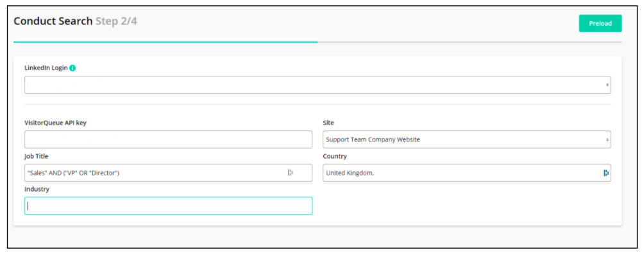Open the LinkedIn Login dropdown field
The width and height of the screenshot is (644, 257).
click(318, 85)
